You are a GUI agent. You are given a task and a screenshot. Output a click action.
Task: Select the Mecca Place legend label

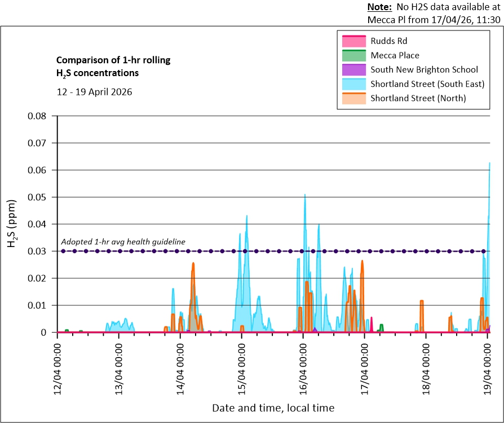tap(395, 56)
